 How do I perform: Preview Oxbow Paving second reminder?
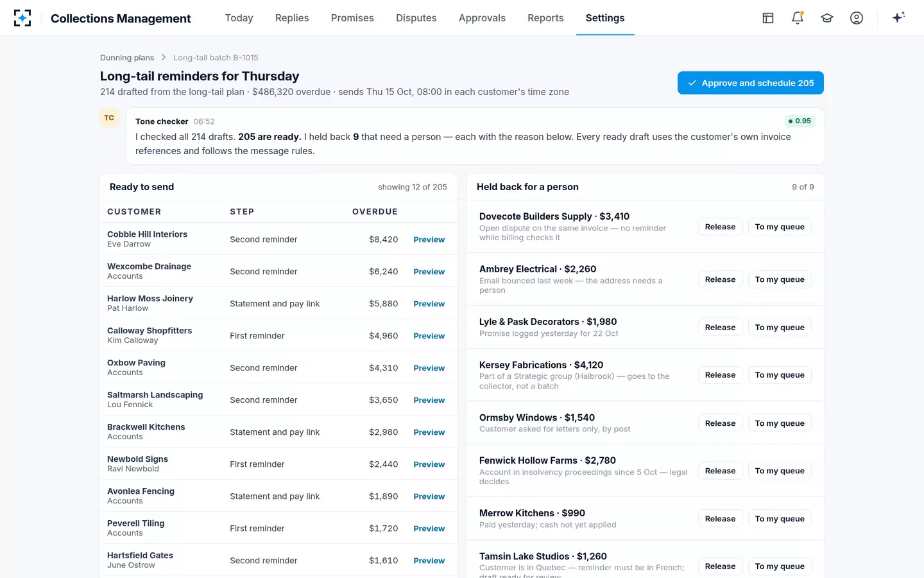(429, 368)
